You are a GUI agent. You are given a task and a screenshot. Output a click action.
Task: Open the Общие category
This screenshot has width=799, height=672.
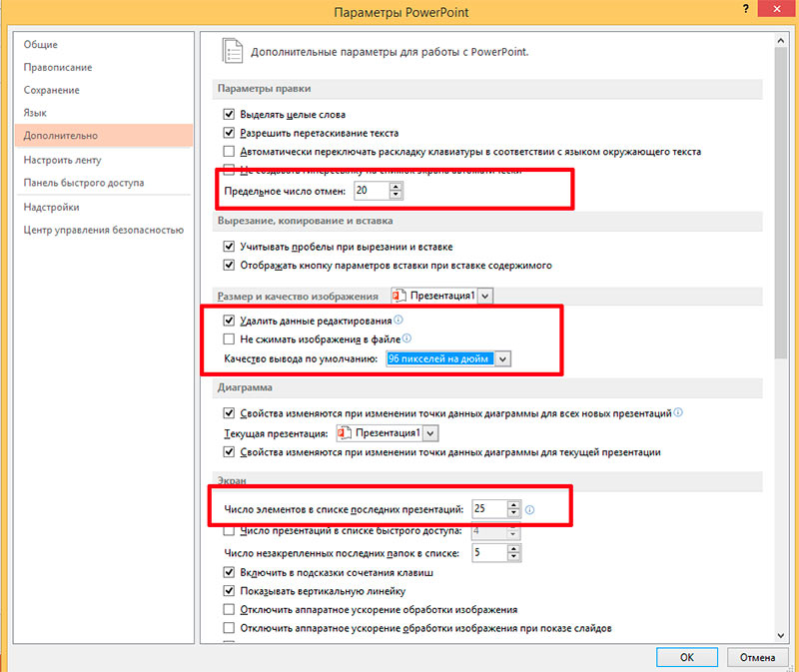coord(40,44)
